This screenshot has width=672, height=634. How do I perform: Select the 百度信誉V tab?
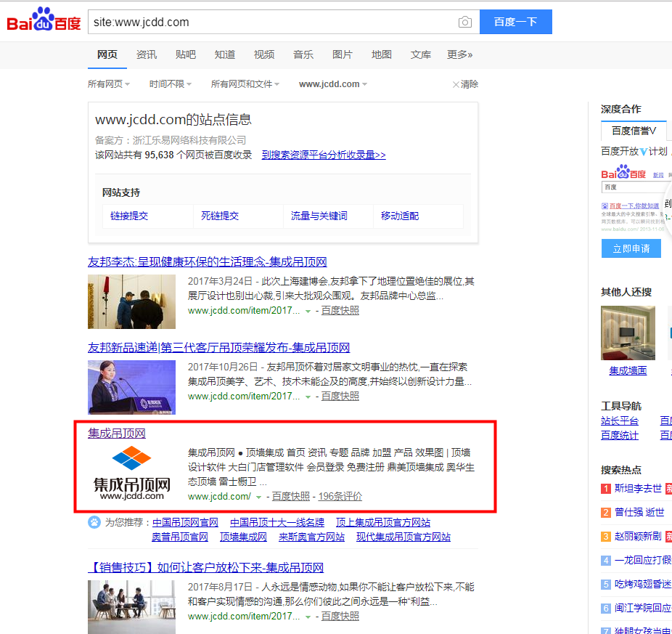tap(634, 131)
